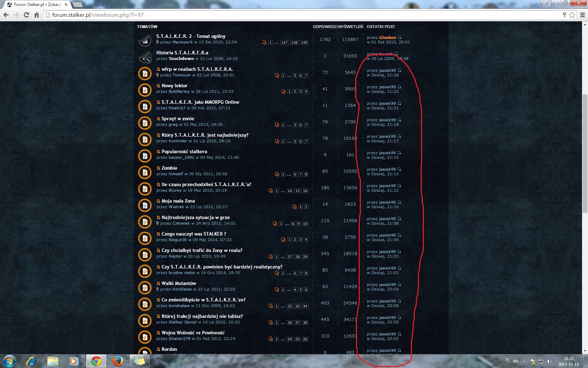Screen dimensions: 588x368
Task: Go to newest unread post in Sprzęt w zonie
Action: point(158,119)
